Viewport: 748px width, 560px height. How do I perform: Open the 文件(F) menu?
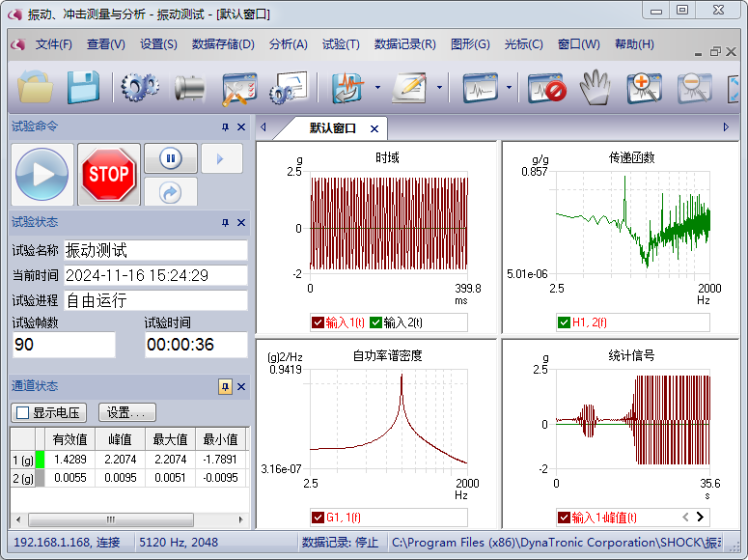53,44
